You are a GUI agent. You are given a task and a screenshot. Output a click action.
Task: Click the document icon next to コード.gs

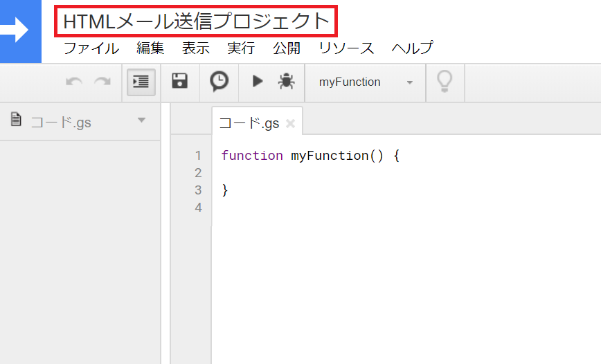coord(16,119)
